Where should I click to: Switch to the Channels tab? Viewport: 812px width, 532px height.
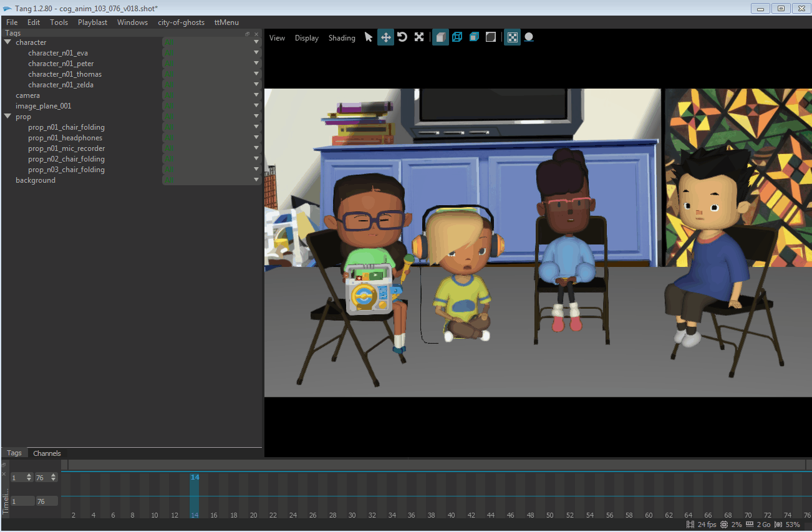point(47,453)
